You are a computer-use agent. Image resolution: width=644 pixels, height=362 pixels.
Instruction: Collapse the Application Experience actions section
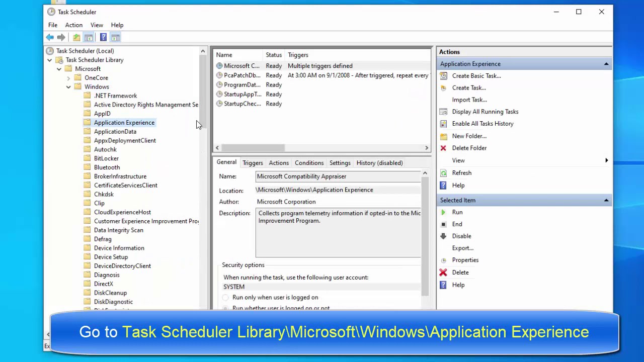point(606,64)
